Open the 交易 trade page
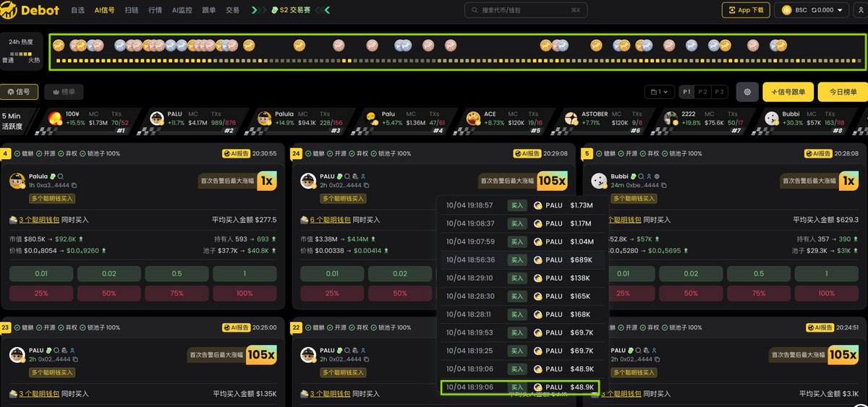Image resolution: width=868 pixels, height=407 pixels. click(232, 10)
